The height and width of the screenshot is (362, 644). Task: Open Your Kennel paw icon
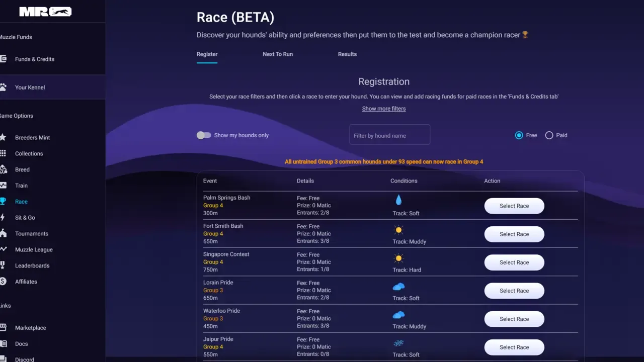coord(3,87)
